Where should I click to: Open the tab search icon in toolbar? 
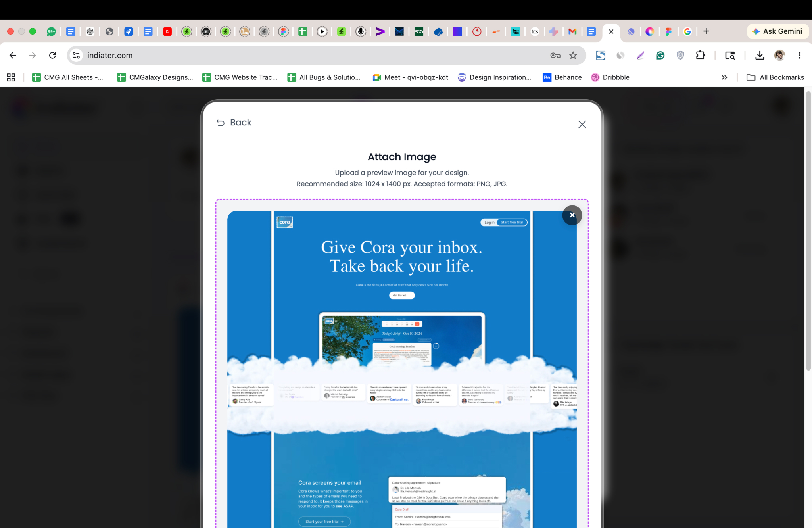[x=730, y=56]
